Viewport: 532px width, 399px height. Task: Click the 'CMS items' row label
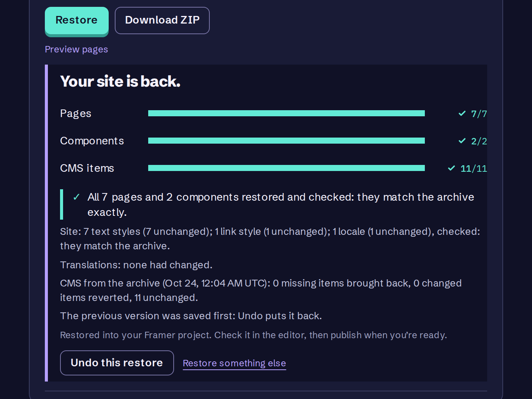tap(87, 168)
